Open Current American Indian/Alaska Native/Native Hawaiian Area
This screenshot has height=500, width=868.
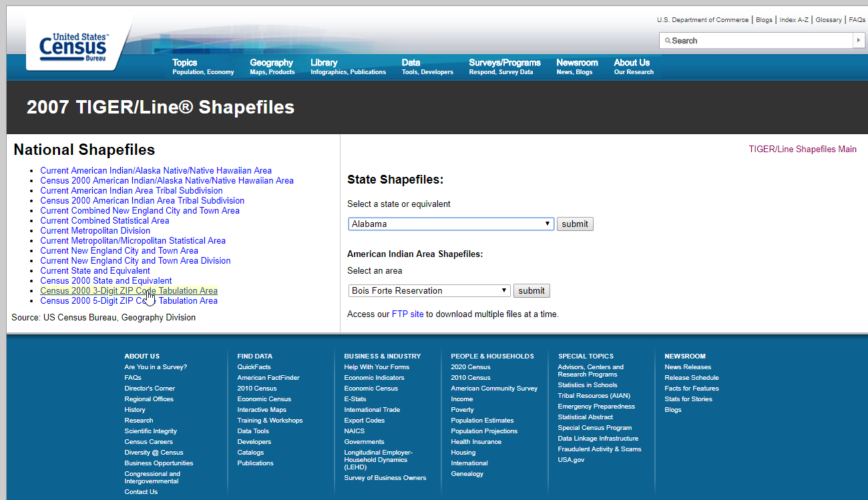click(x=156, y=171)
